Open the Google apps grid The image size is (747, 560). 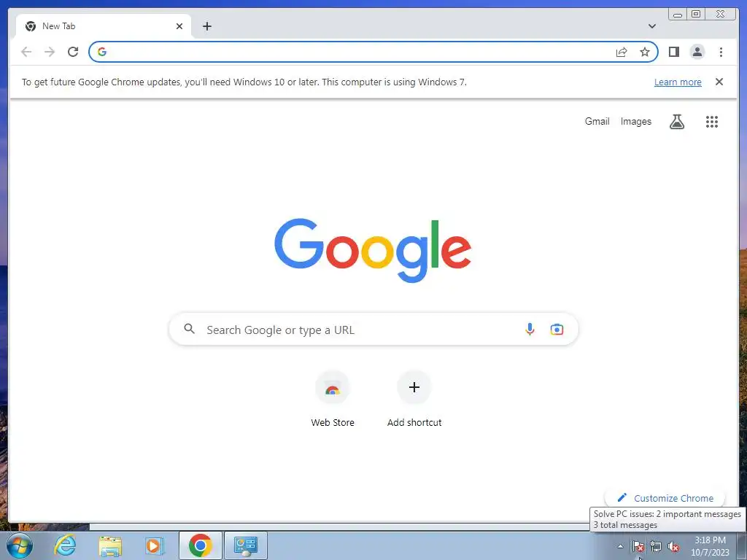(x=712, y=122)
